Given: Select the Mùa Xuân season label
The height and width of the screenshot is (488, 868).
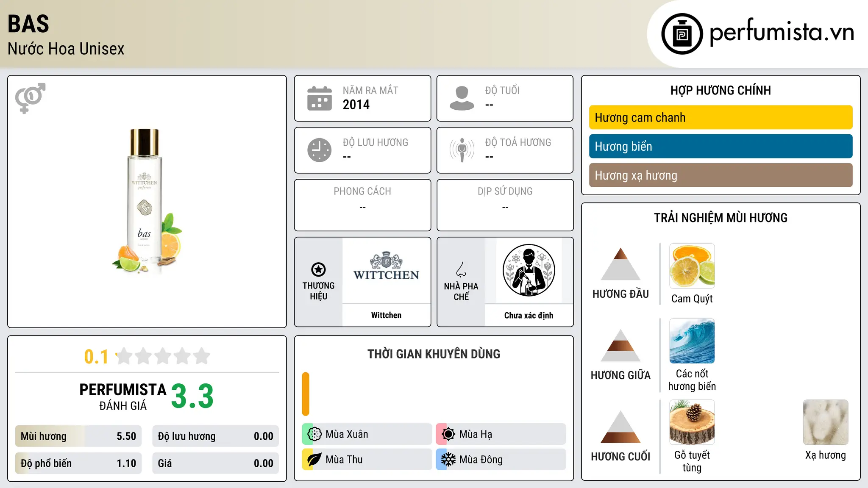Looking at the screenshot, I should (347, 434).
